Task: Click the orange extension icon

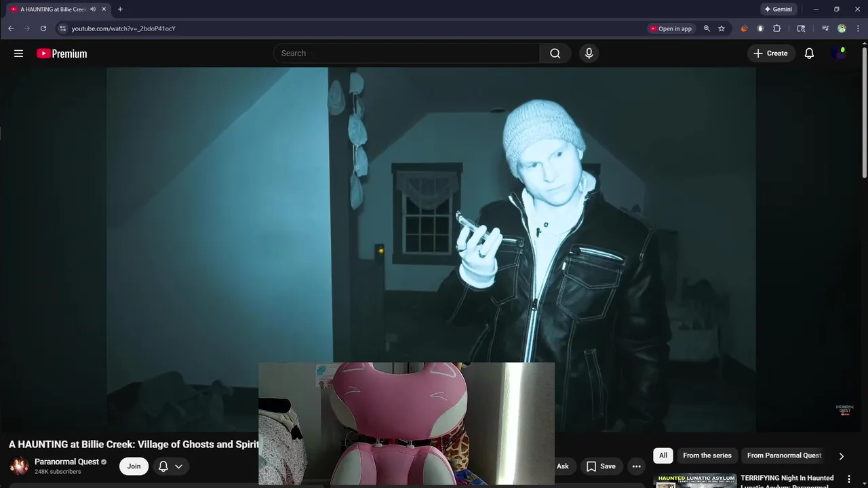Action: [x=744, y=28]
